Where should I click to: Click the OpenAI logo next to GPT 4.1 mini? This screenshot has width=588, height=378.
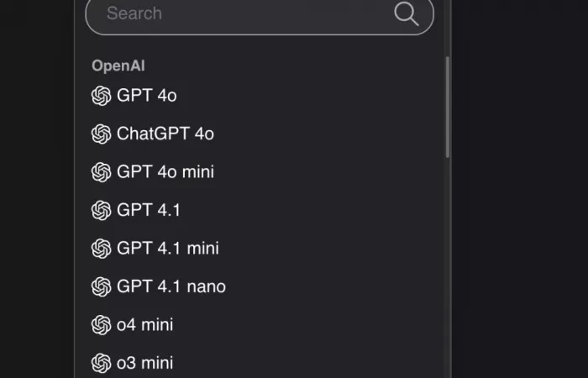tap(101, 249)
